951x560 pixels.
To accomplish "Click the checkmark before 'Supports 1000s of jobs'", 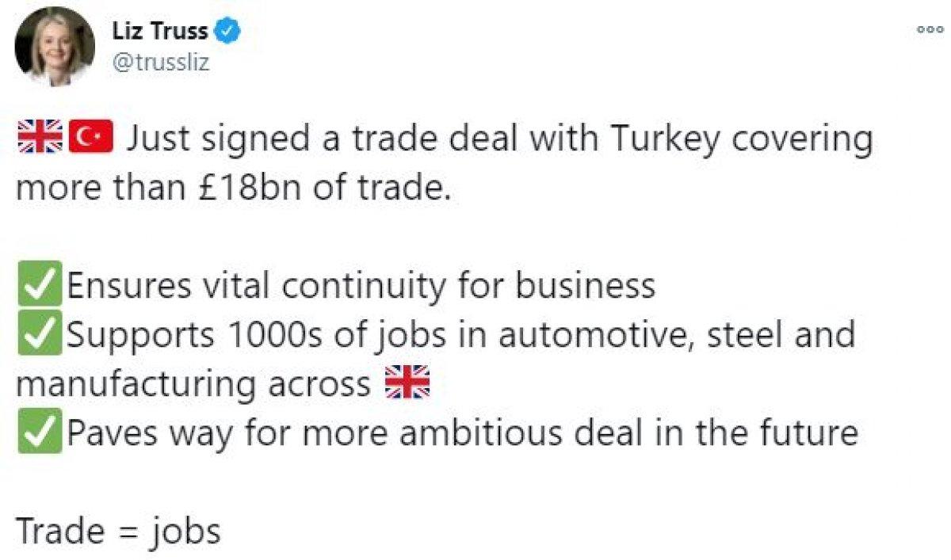I will [41, 333].
